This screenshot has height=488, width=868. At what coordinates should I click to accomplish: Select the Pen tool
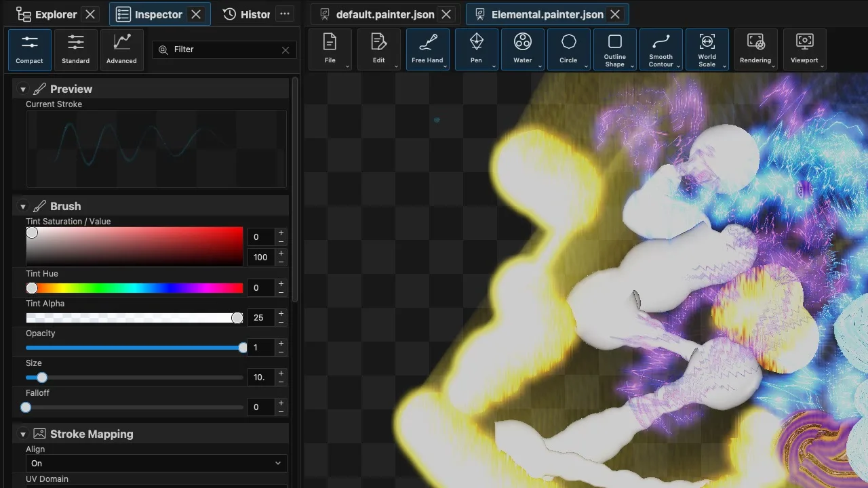[476, 49]
